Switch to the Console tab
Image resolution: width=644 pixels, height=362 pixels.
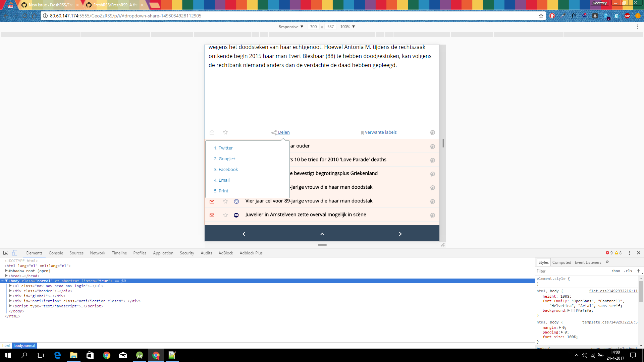56,253
